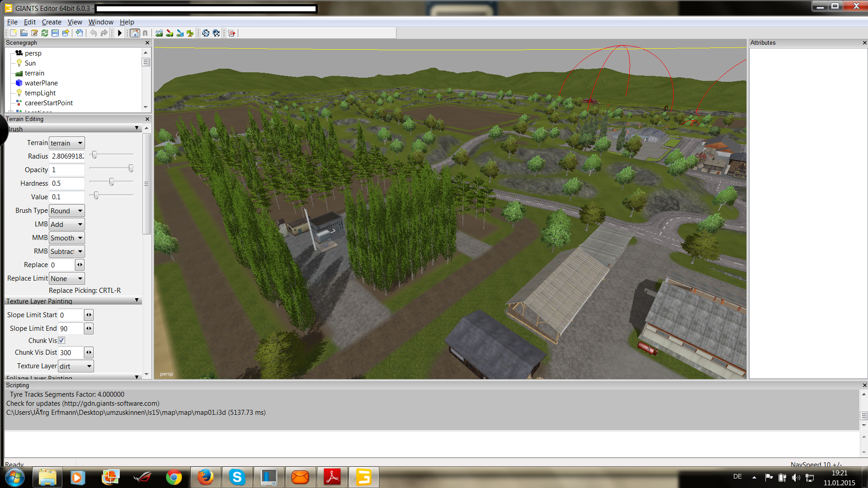
Task: Click the New file toolbar icon
Action: tap(13, 33)
